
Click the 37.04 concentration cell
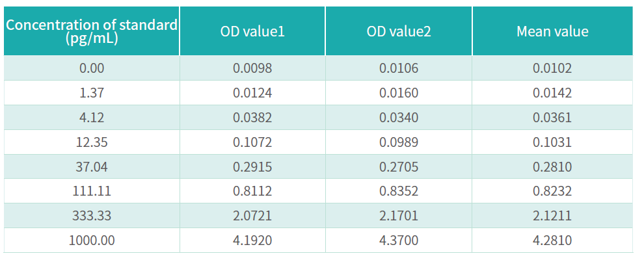92,167
